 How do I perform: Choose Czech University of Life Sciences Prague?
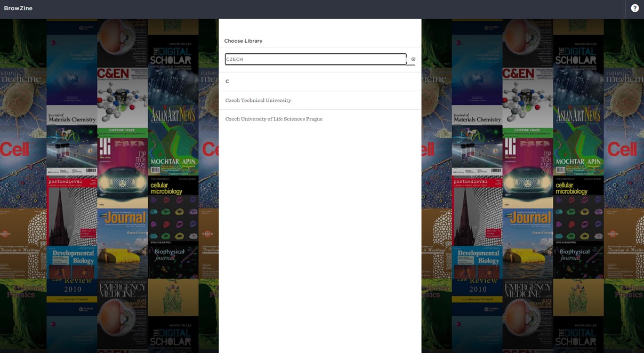(x=273, y=119)
